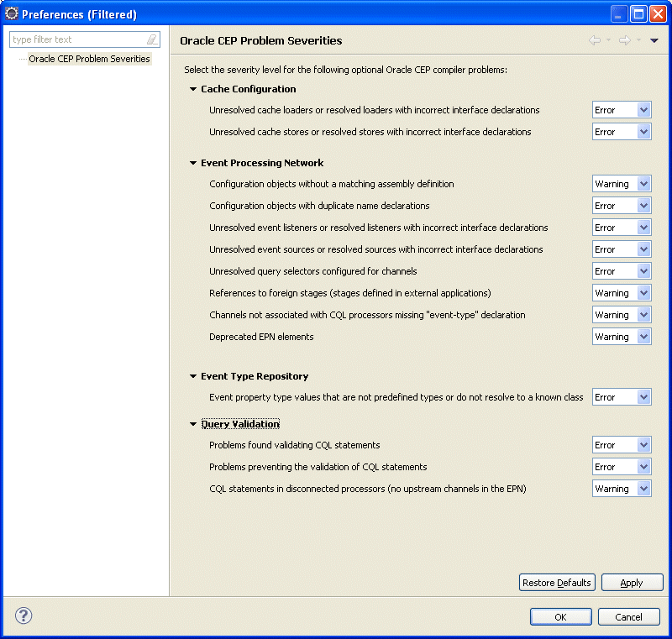Click 'Configuration objects with duplicate name declarations' label
The height and width of the screenshot is (639, 672).
[319, 206]
